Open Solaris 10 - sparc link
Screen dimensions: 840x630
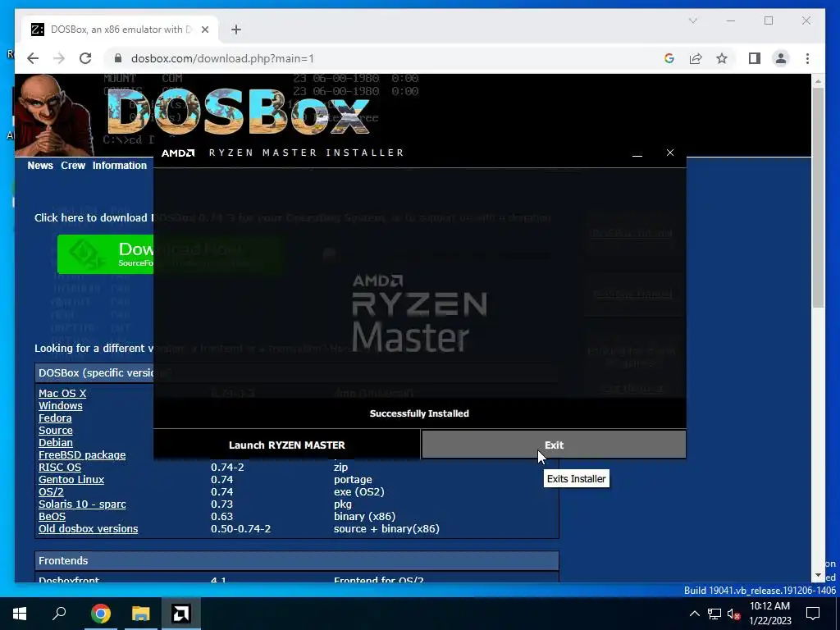click(x=82, y=504)
